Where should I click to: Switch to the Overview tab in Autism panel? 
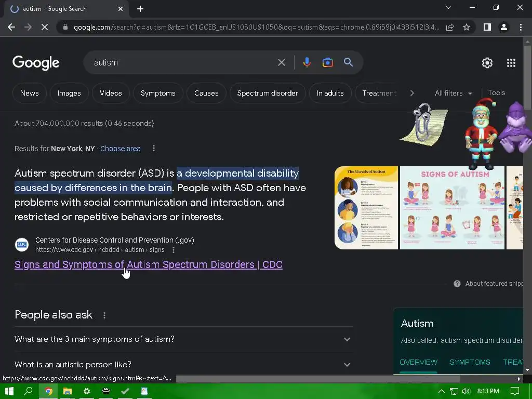pyautogui.click(x=419, y=362)
